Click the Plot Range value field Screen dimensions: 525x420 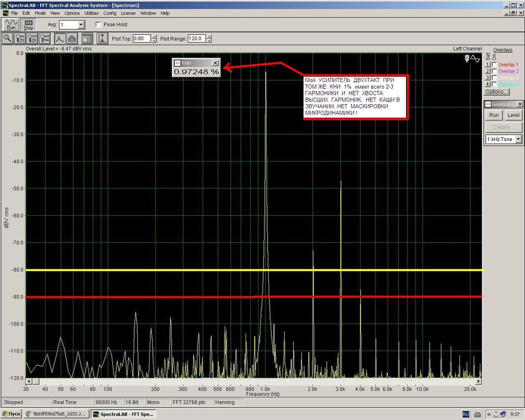[197, 38]
